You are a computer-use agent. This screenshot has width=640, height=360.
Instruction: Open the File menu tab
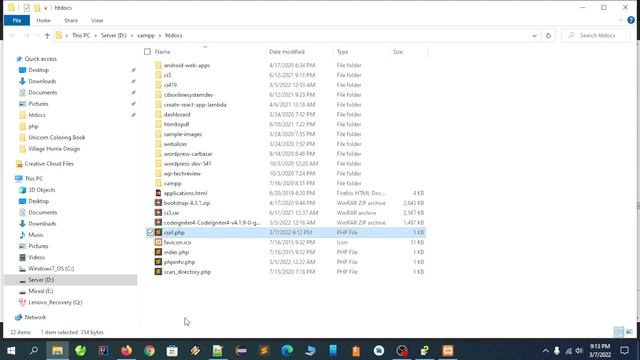coord(17,20)
